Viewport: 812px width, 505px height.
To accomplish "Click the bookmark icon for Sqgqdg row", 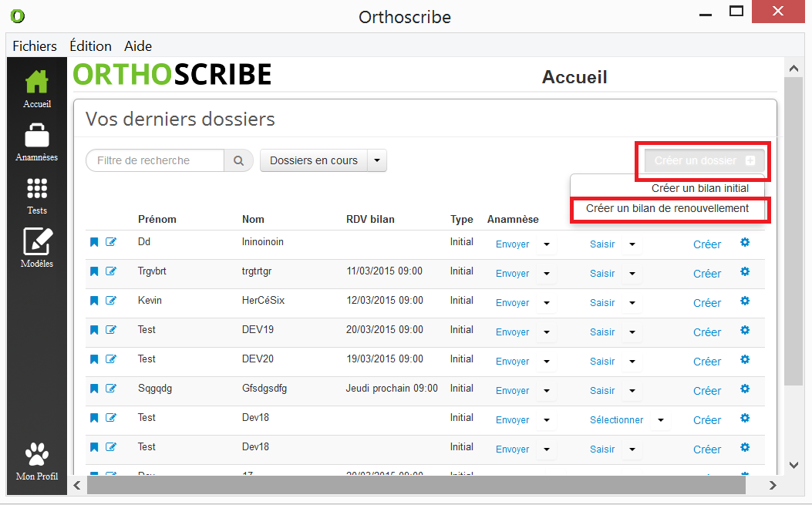I will click(94, 389).
